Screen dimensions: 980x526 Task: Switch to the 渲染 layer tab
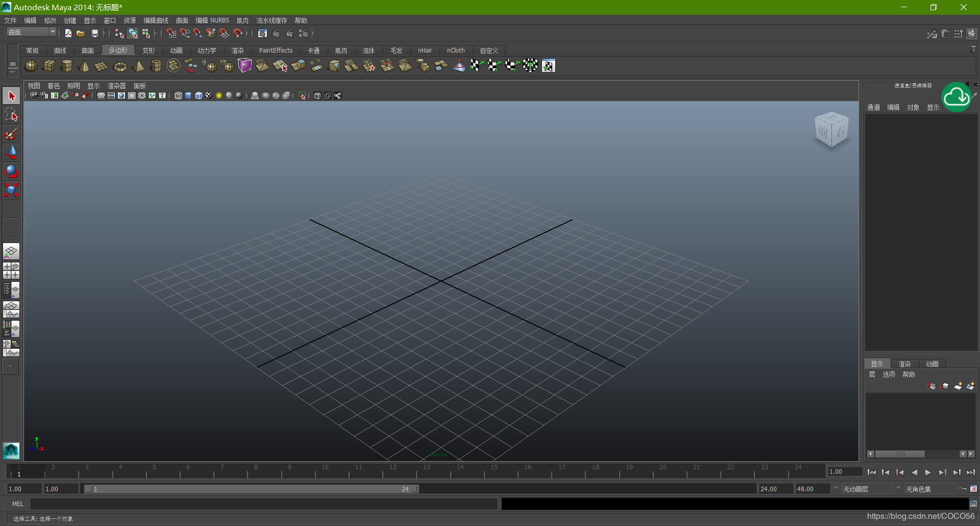[x=904, y=364]
